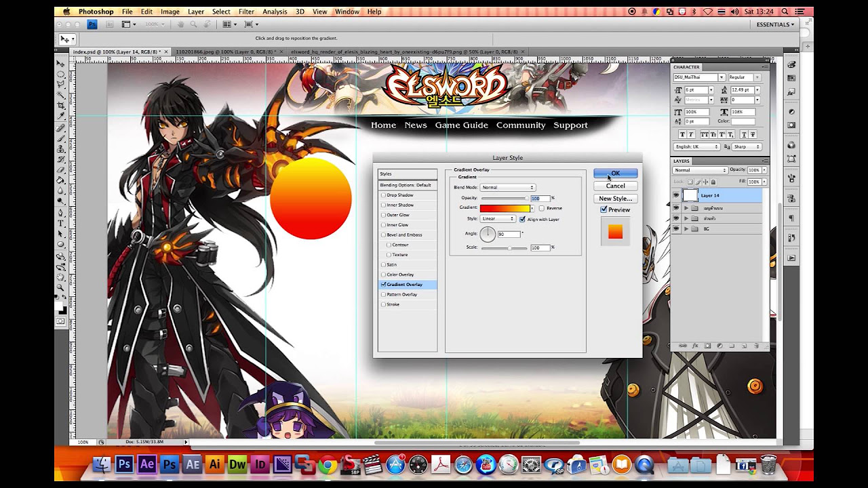Click add layer mask icon in Layers panel
868x488 pixels.
707,346
